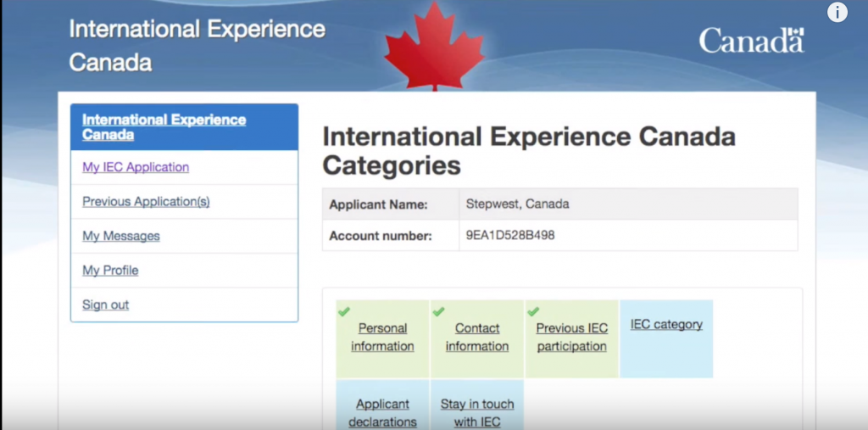Image resolution: width=868 pixels, height=430 pixels.
Task: Select the IEC category section
Action: click(666, 324)
